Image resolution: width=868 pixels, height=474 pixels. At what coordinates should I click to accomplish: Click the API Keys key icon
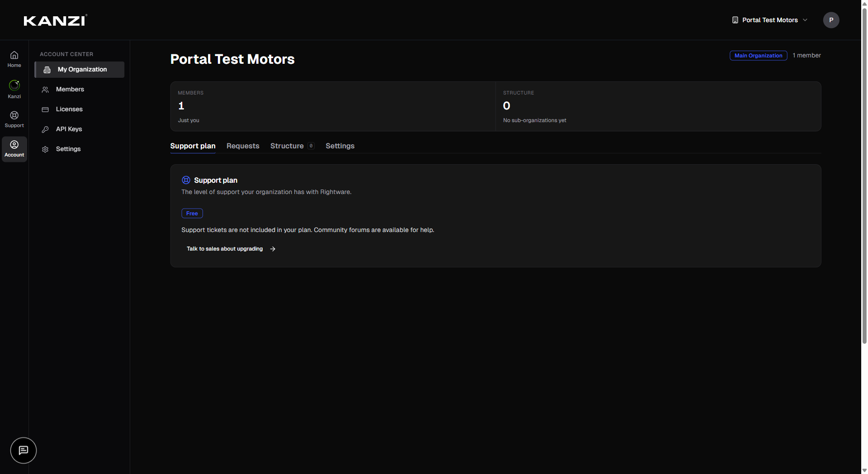coord(45,129)
